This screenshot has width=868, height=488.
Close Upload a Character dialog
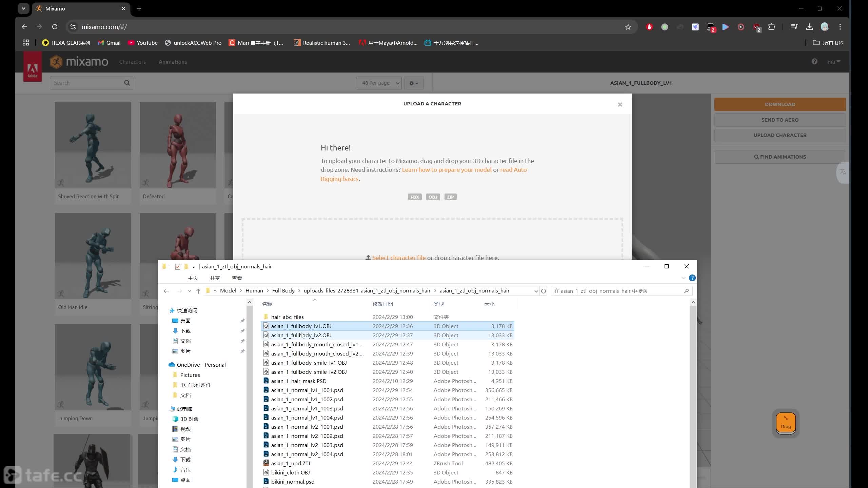point(620,104)
